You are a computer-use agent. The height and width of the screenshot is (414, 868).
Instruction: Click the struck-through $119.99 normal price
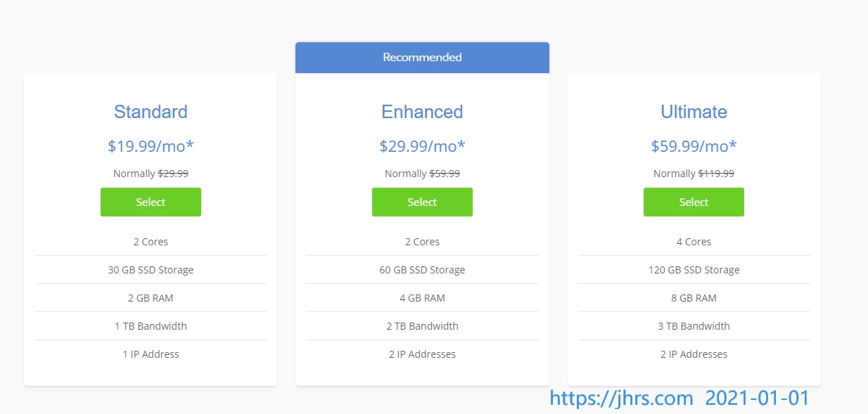716,174
